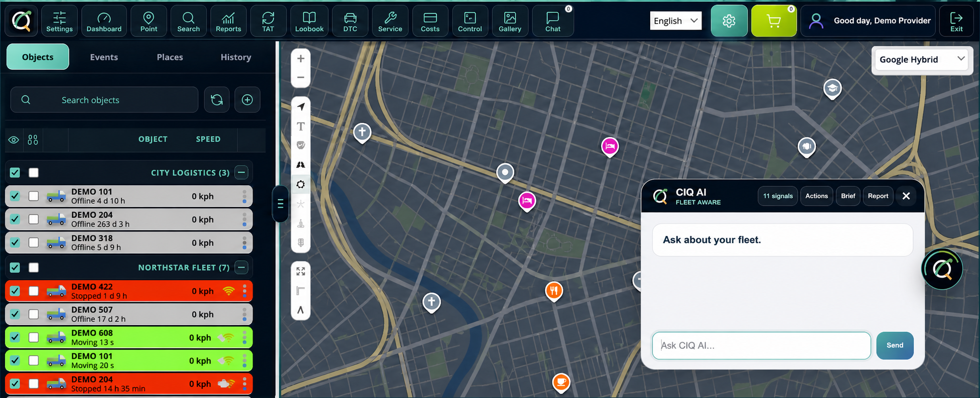
Task: Open the DTC diagnostics module
Action: 350,21
